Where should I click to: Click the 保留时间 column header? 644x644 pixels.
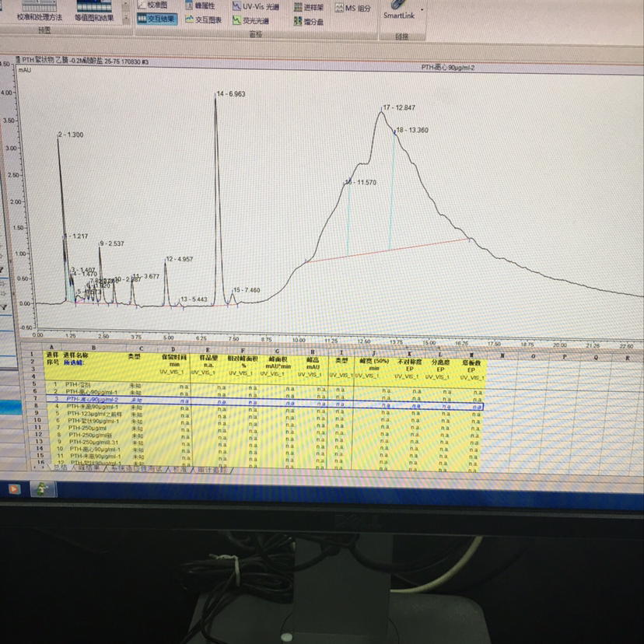point(174,357)
